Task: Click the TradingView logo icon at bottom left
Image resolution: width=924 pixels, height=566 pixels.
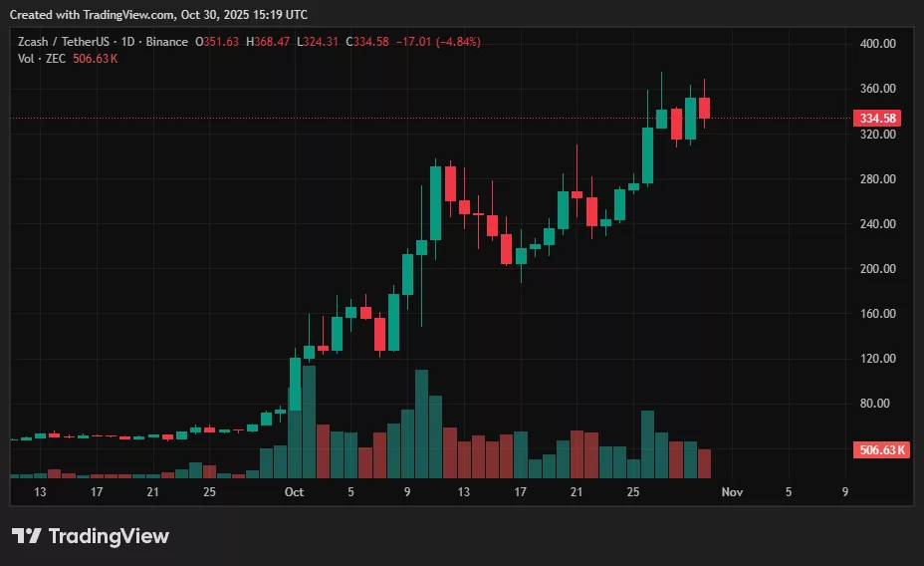Action: tap(26, 536)
